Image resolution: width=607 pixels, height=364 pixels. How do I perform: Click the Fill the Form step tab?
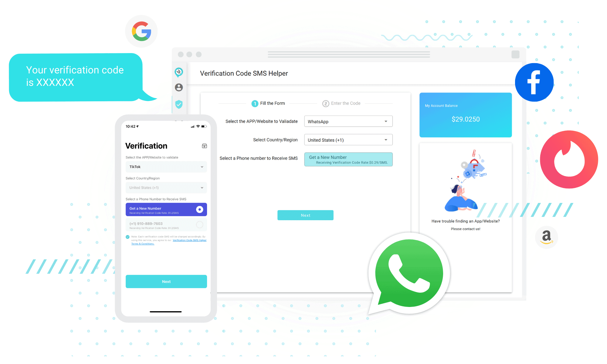(269, 103)
